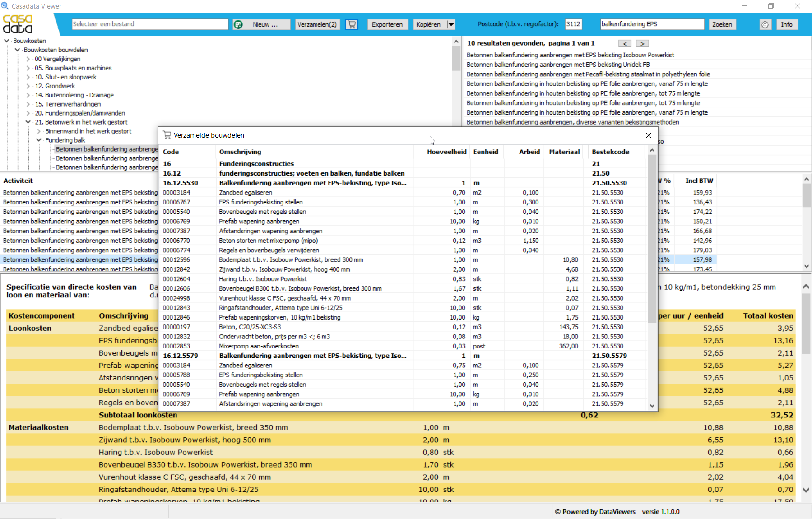The image size is (812, 519).
Task: Open the Kopiëren dropdown arrow
Action: tap(450, 24)
